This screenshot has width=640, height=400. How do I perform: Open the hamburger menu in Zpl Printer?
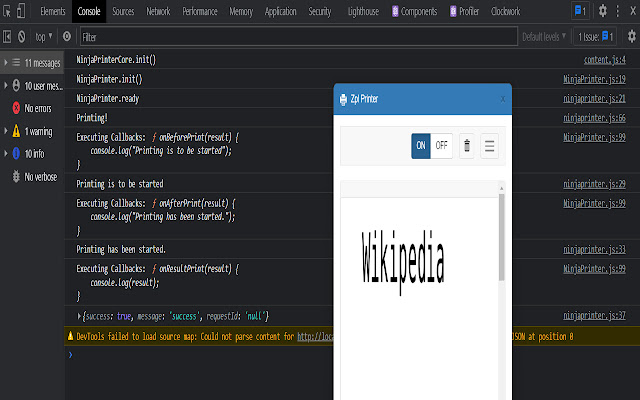489,146
